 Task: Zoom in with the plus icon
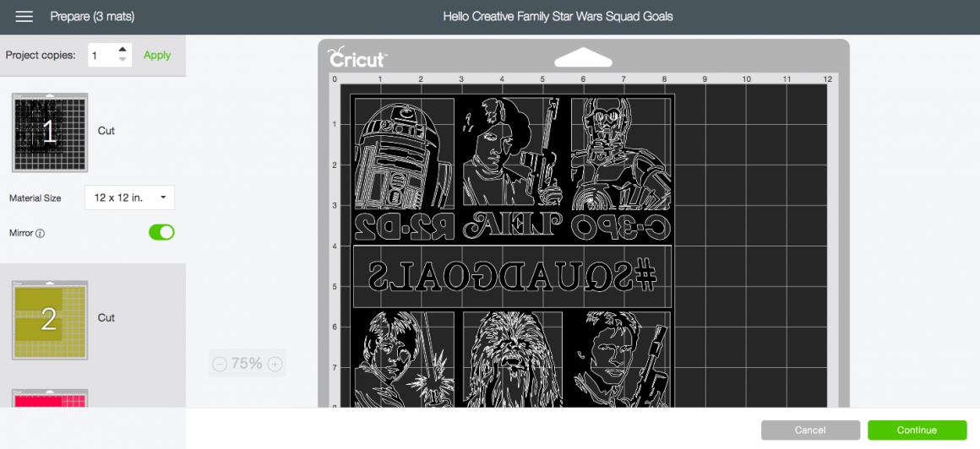[x=275, y=364]
